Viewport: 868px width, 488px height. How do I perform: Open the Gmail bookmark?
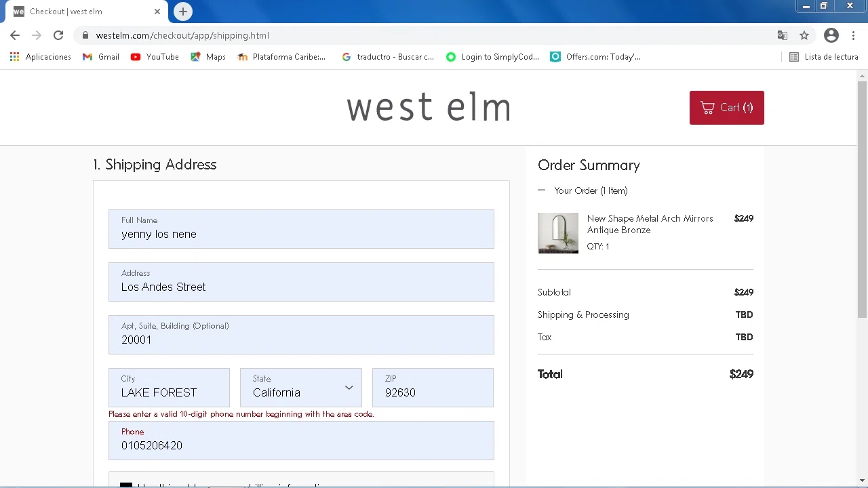tap(101, 57)
